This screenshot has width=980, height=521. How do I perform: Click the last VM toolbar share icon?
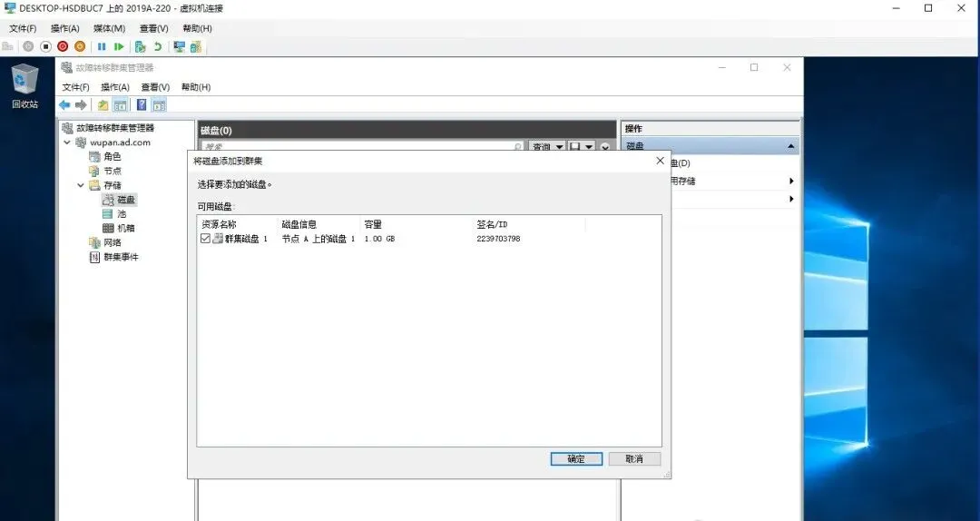[196, 46]
